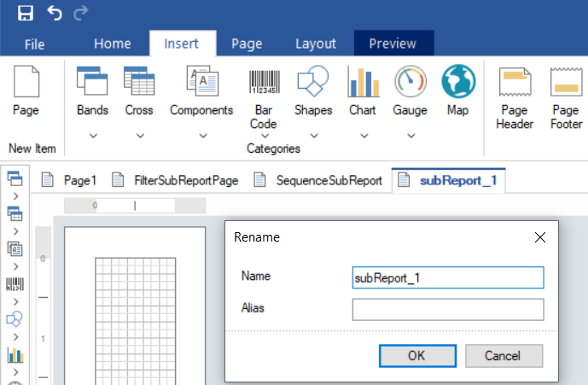Open the Preview ribbon tab
Viewport: 588px width, 385px height.
pos(393,44)
